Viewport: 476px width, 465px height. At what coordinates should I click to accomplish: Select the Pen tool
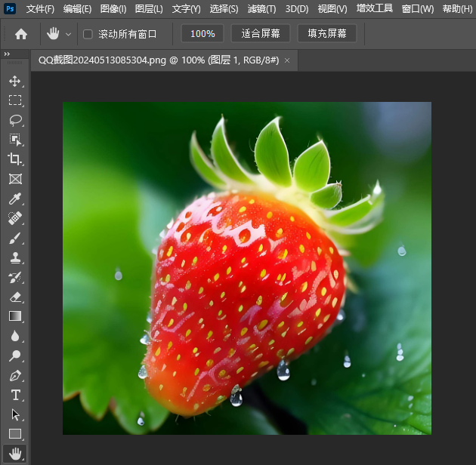15,375
